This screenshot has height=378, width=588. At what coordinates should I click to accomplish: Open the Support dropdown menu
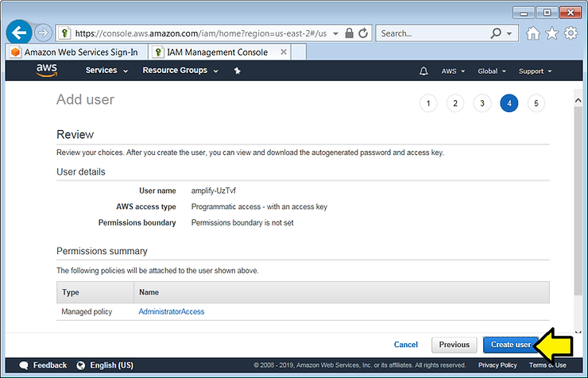(x=534, y=71)
